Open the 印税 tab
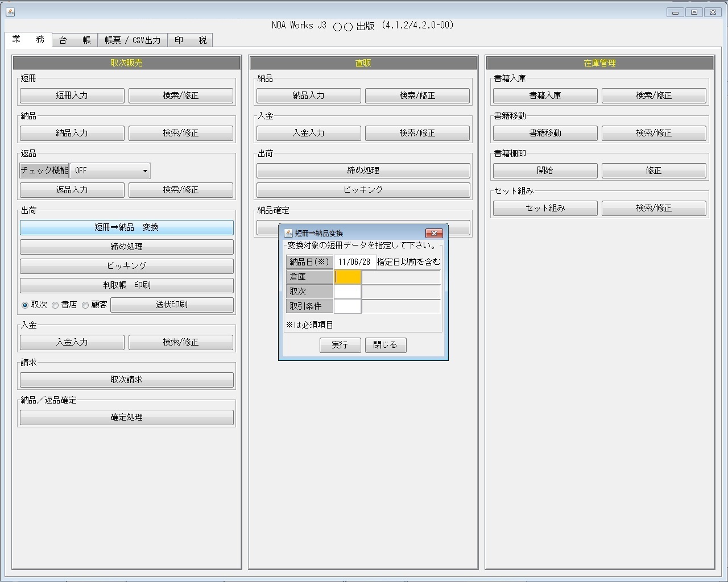 point(191,40)
